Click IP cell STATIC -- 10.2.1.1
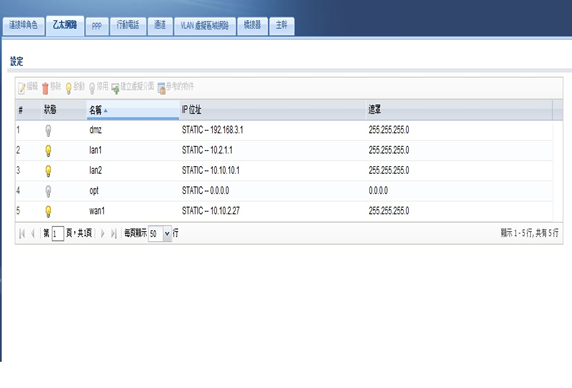The height and width of the screenshot is (388, 572). click(x=207, y=150)
